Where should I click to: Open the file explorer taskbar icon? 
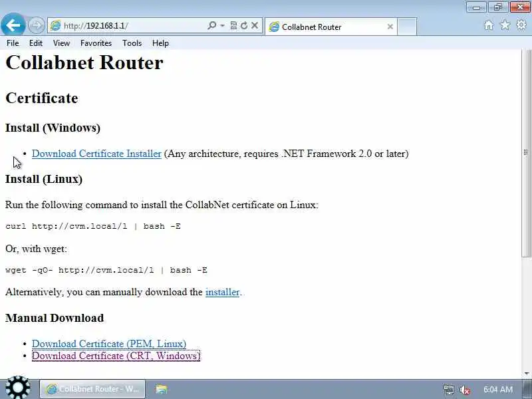point(162,389)
